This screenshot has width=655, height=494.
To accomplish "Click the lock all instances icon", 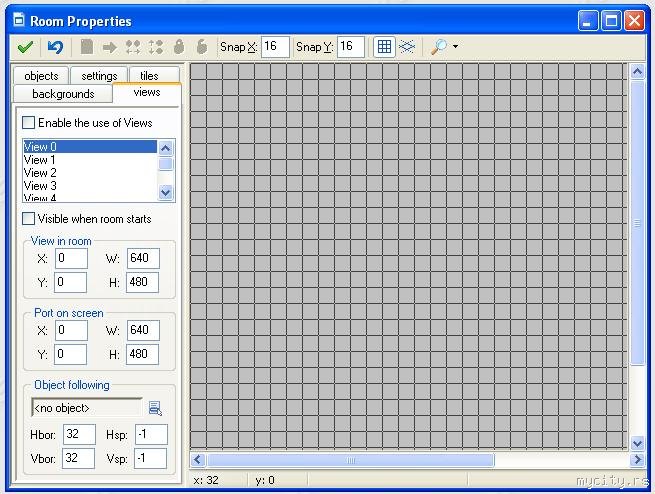I will point(179,46).
